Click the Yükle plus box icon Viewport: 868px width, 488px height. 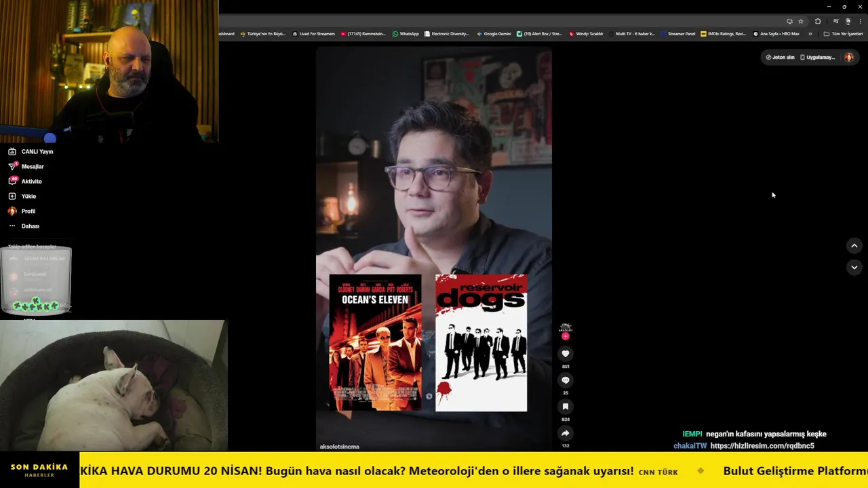click(x=12, y=197)
